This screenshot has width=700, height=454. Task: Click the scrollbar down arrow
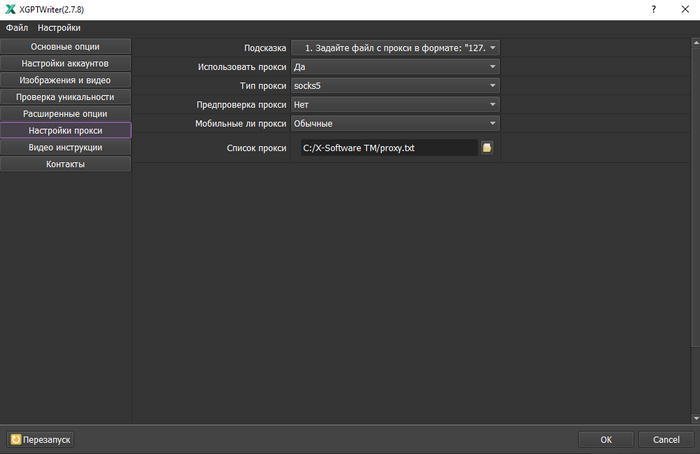[696, 418]
